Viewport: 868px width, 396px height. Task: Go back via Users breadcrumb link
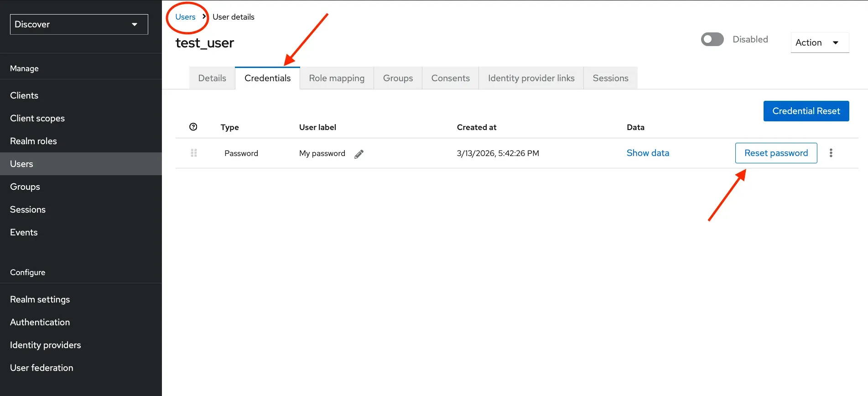pos(185,17)
